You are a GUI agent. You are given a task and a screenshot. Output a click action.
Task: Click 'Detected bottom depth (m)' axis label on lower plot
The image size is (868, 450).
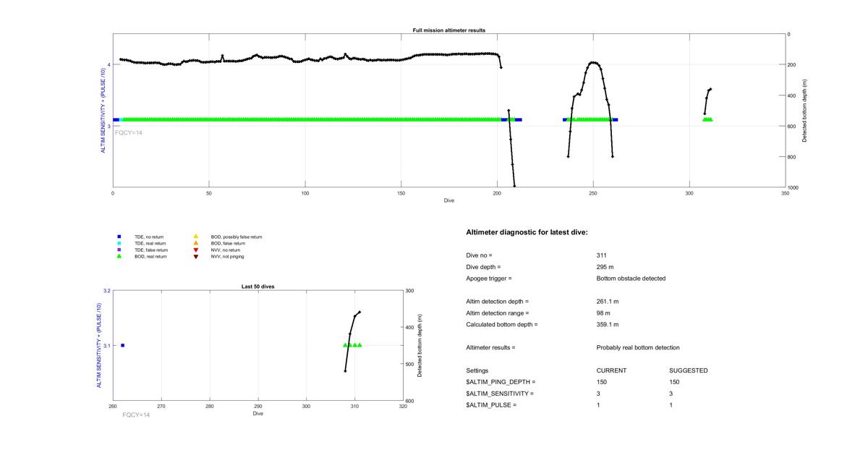[420, 346]
